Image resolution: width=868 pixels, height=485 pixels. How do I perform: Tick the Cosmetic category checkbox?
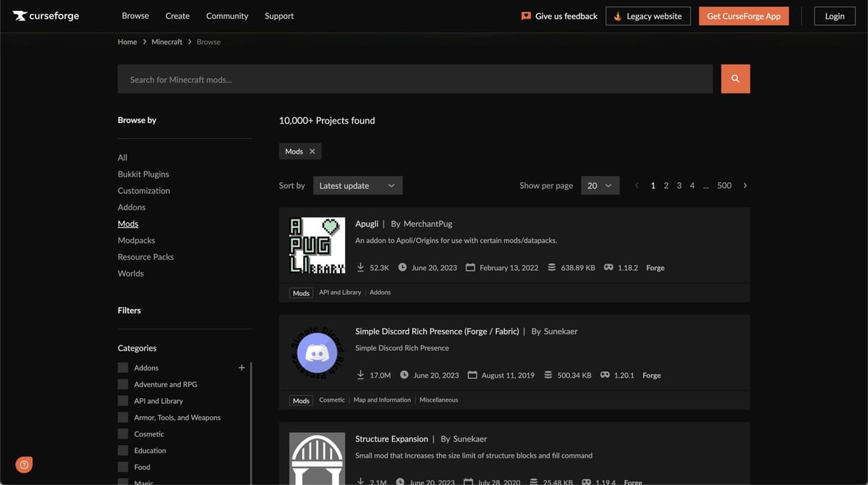pos(123,434)
